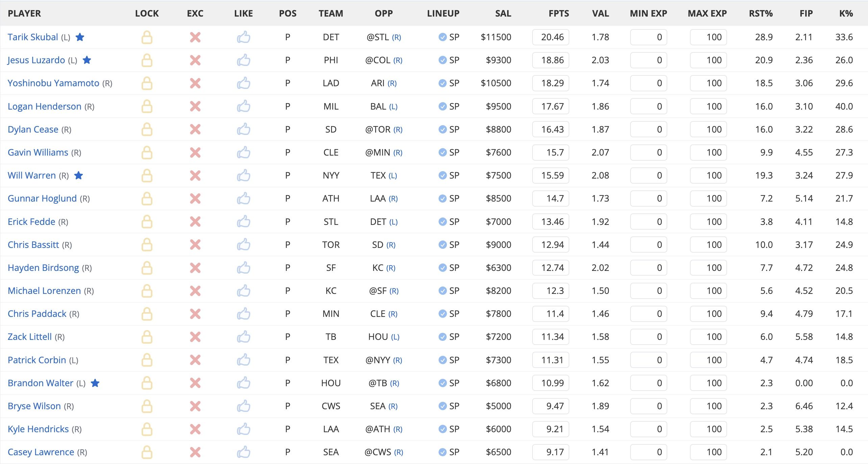
Task: Click Tarik Skubal salary $11500
Action: click(x=496, y=37)
